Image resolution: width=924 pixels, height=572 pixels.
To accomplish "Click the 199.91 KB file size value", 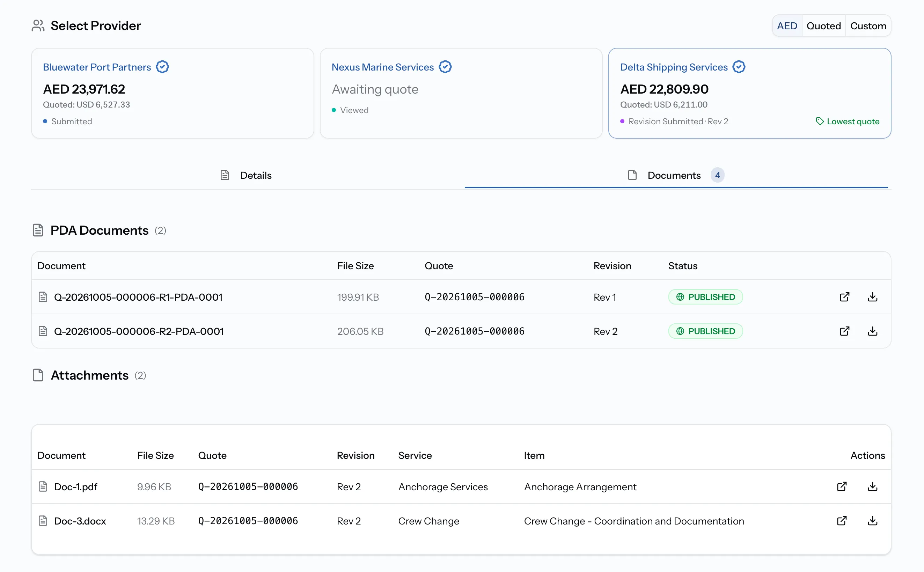I will click(358, 297).
